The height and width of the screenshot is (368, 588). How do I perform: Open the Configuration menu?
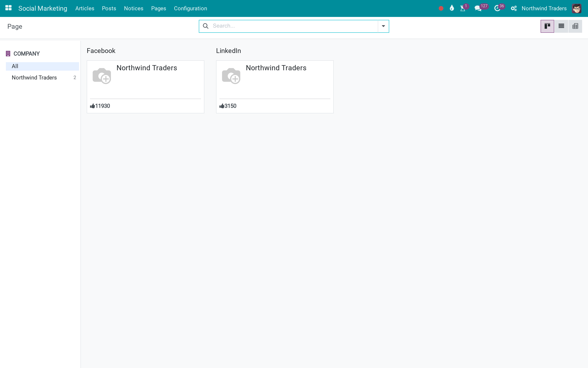[x=191, y=8]
